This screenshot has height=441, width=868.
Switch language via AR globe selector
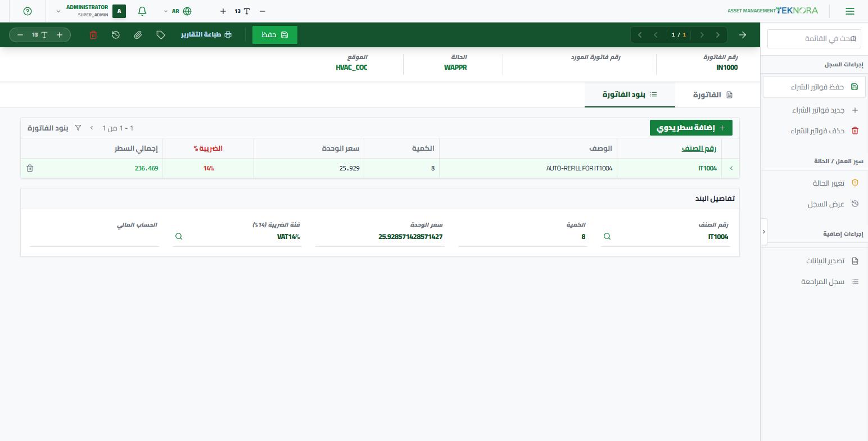tap(178, 11)
